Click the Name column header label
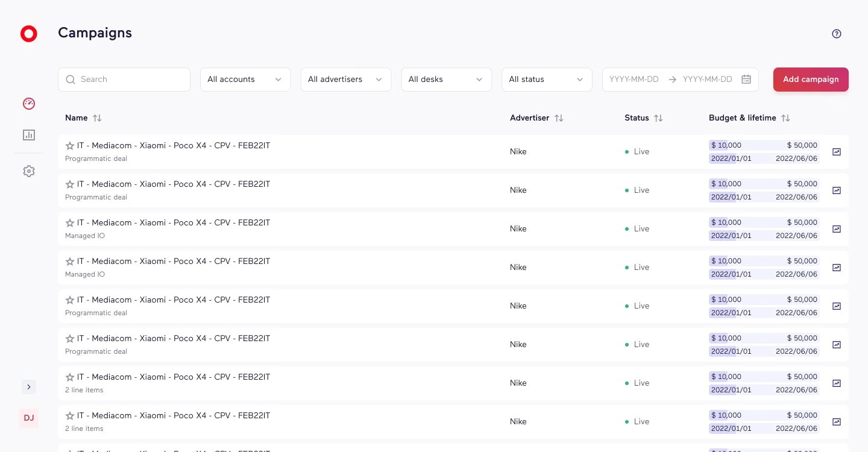Screen dimensions: 868x452 click(x=77, y=118)
